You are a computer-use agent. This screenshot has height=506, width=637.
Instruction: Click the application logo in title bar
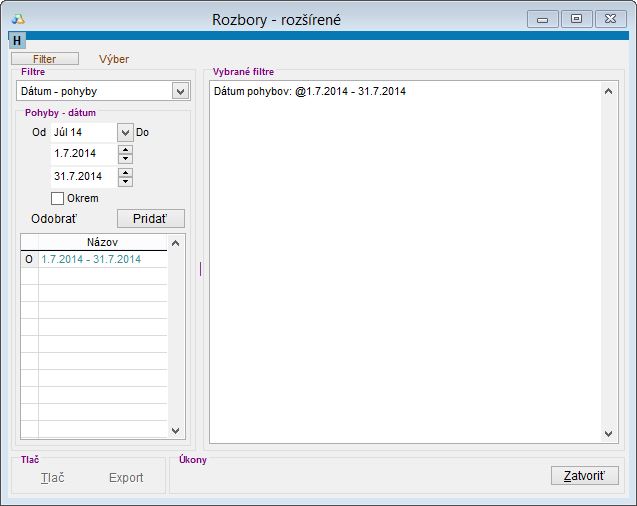click(17, 18)
